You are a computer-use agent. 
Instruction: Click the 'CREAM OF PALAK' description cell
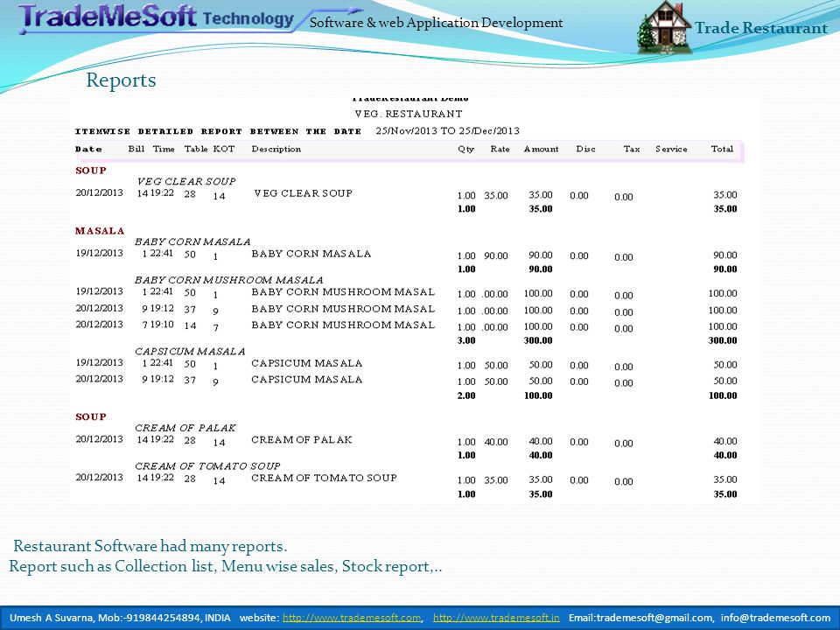pyautogui.click(x=302, y=440)
